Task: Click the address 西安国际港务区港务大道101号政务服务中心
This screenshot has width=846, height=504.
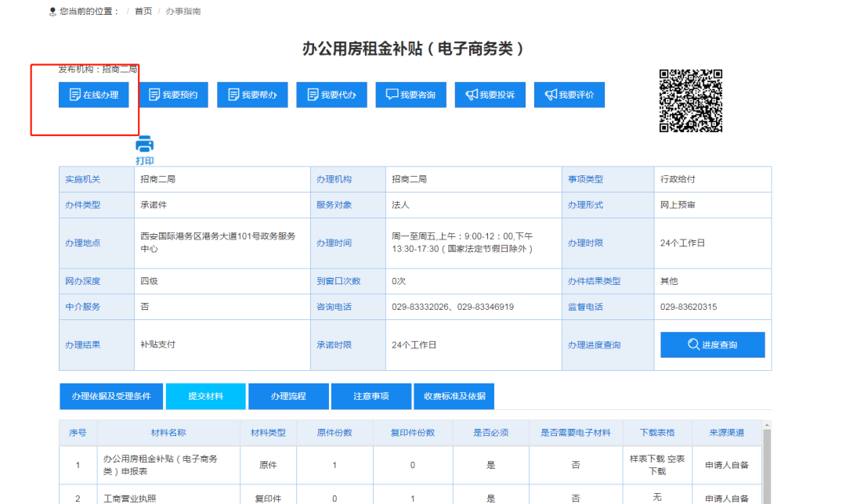Action: click(218, 243)
